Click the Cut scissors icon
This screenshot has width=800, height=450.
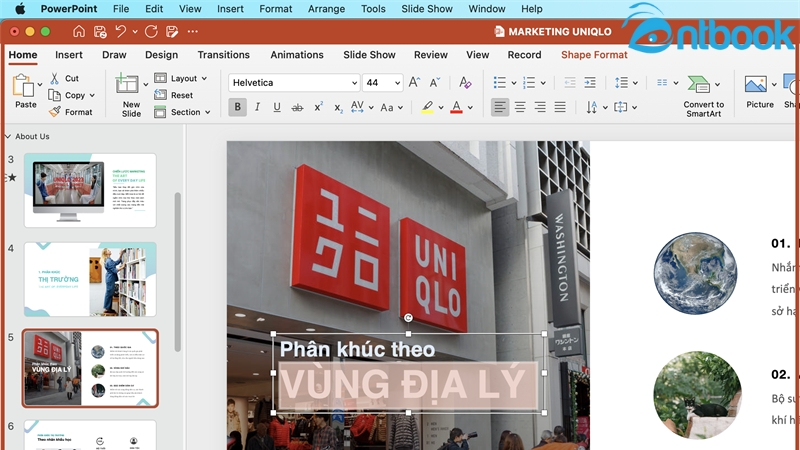coord(54,78)
